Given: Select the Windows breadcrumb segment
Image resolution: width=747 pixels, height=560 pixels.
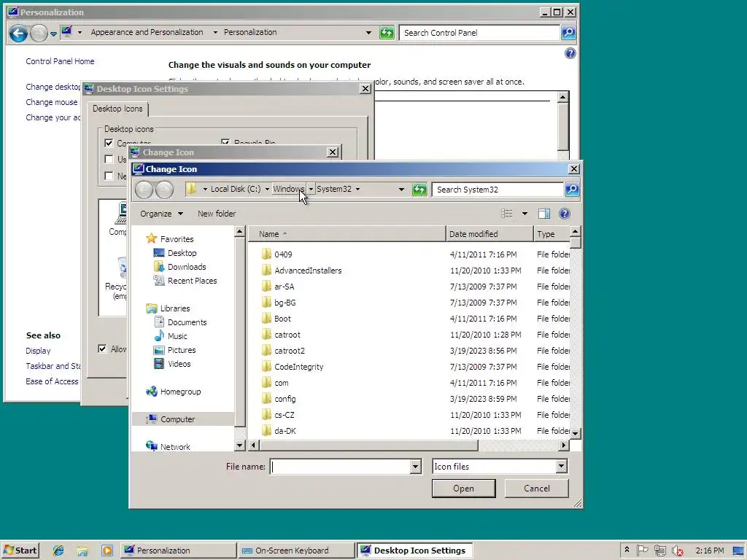Looking at the screenshot, I should point(289,189).
